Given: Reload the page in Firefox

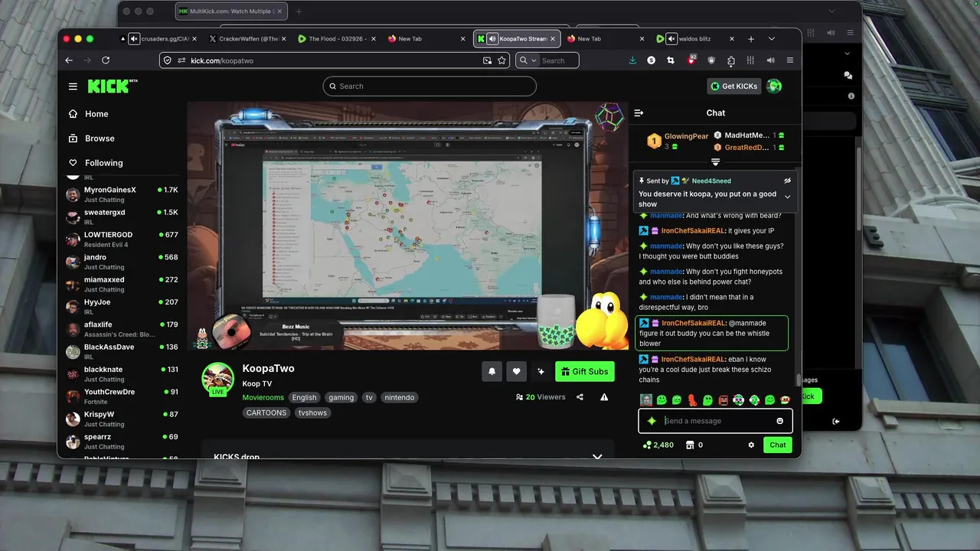Looking at the screenshot, I should tap(106, 60).
